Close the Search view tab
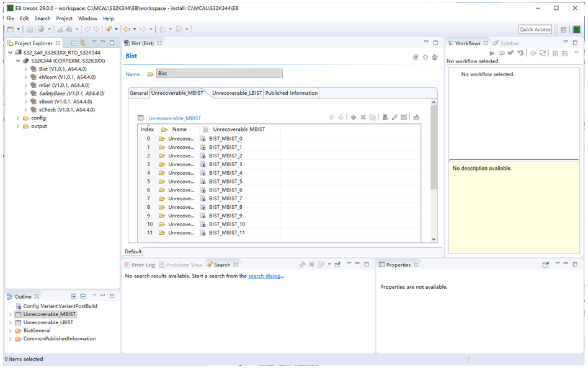 pyautogui.click(x=236, y=265)
